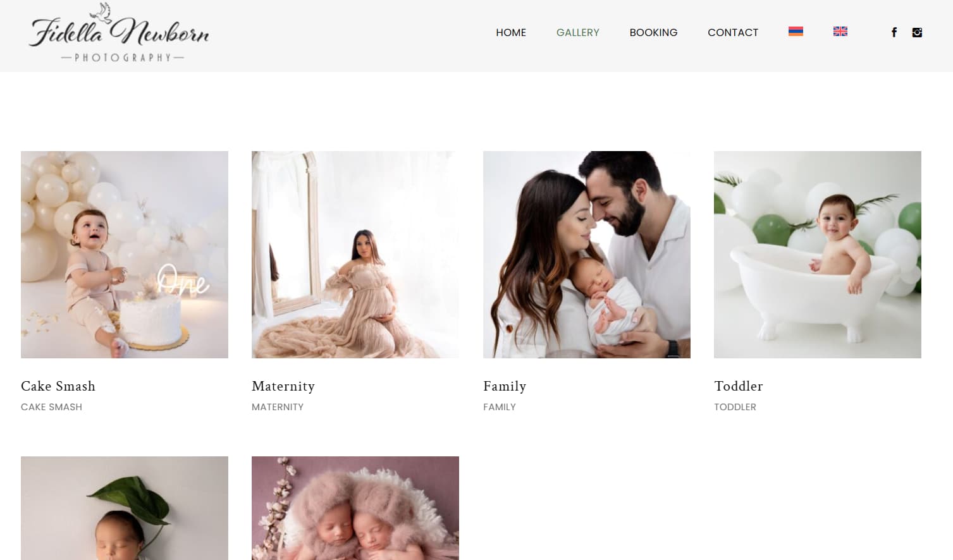
Task: Navigate to the Booking page
Action: (653, 32)
